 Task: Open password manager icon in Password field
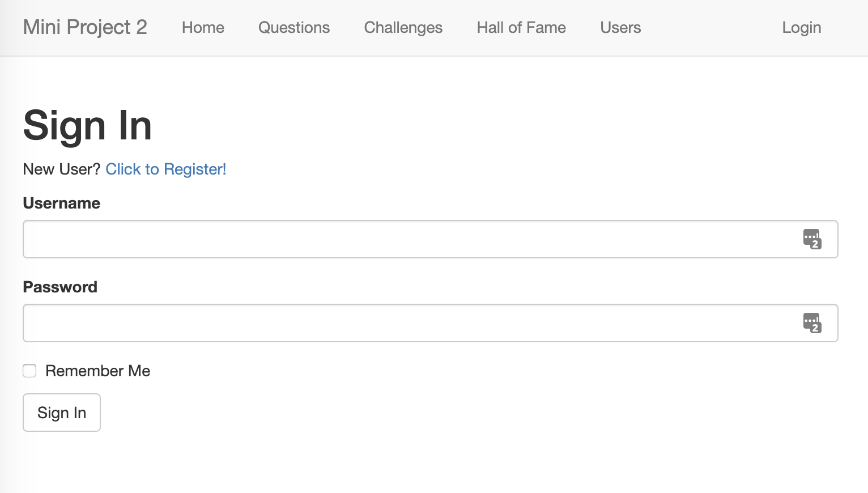(812, 323)
